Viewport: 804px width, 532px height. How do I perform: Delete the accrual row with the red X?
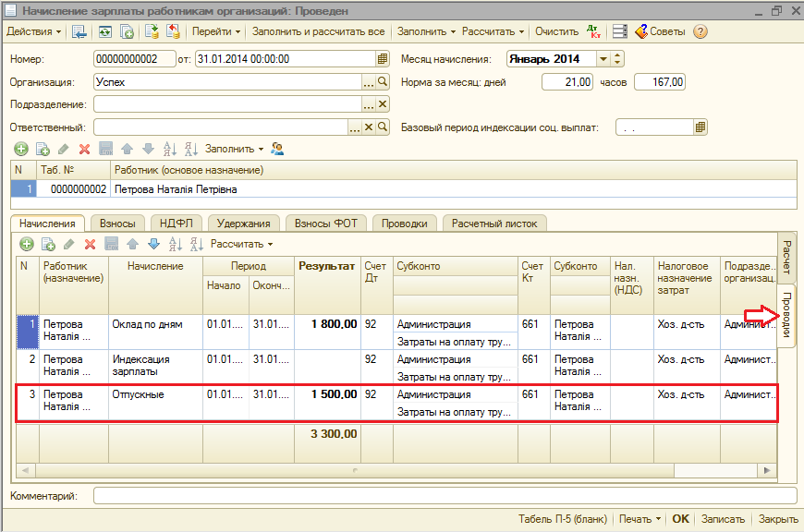tap(91, 245)
